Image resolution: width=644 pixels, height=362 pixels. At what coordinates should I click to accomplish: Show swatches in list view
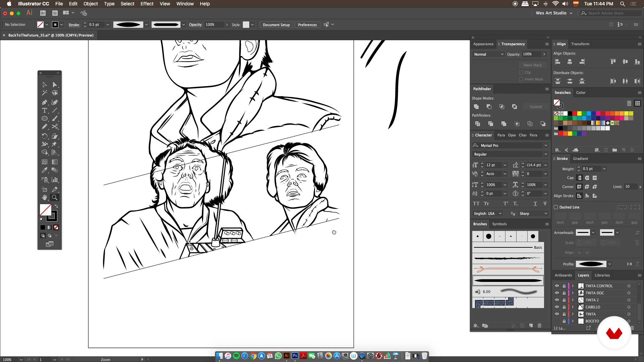tap(629, 103)
